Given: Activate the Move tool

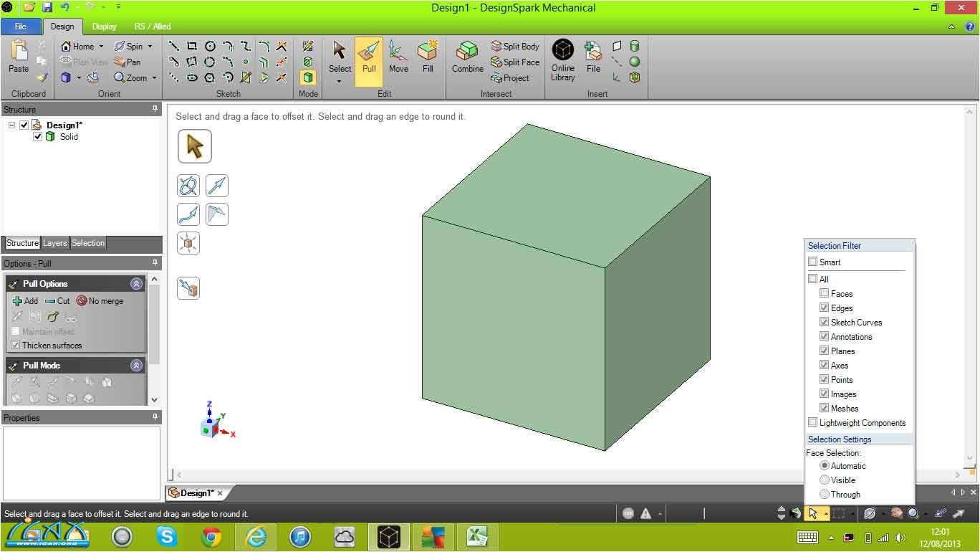Looking at the screenshot, I should pos(398,57).
